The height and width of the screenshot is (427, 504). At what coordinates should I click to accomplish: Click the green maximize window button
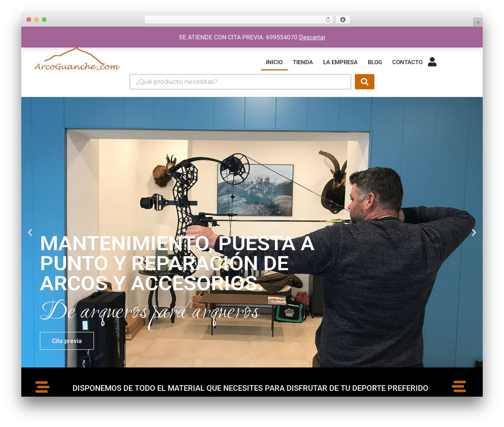tap(44, 20)
